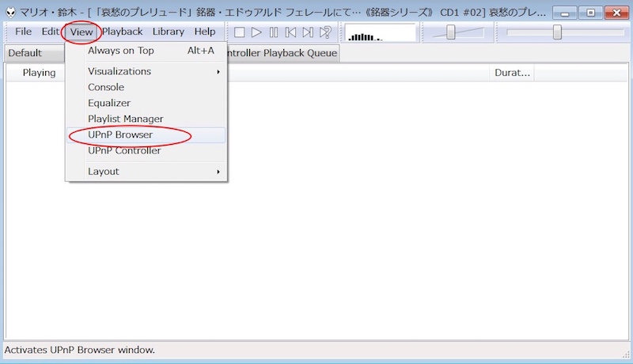Skip to the previous track

290,32
